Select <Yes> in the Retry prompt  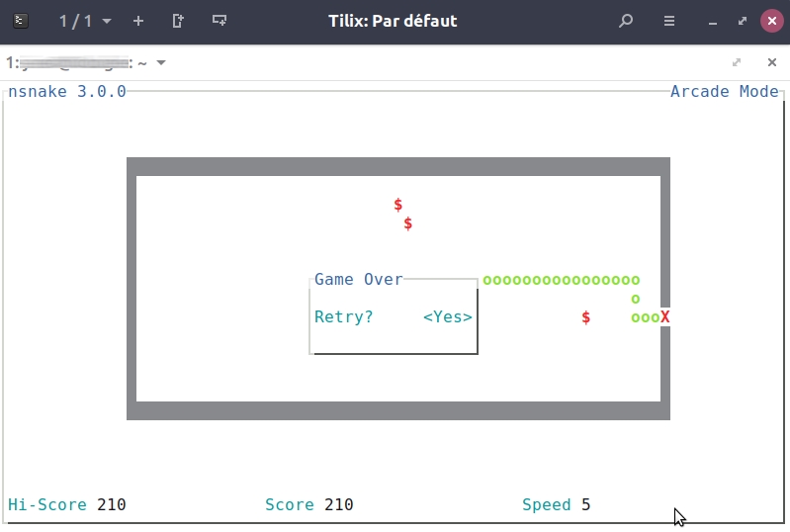coord(447,317)
